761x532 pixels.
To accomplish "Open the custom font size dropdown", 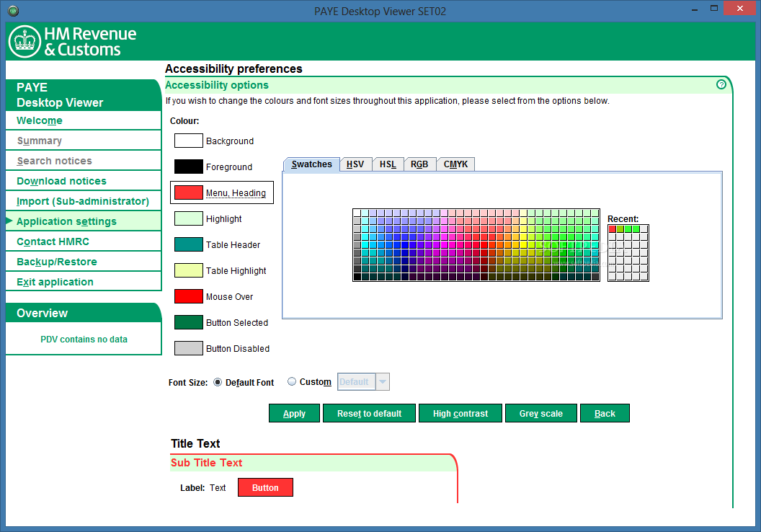I will [x=383, y=381].
